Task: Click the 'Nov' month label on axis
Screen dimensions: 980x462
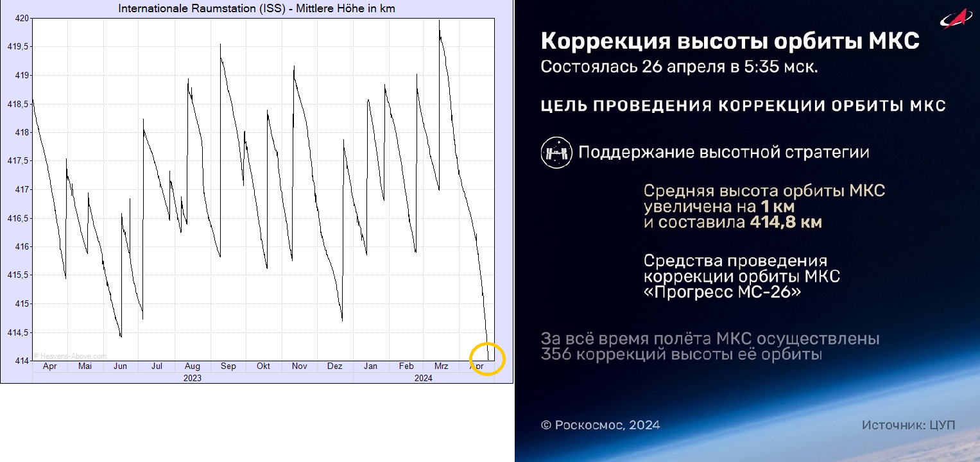Action: point(299,366)
